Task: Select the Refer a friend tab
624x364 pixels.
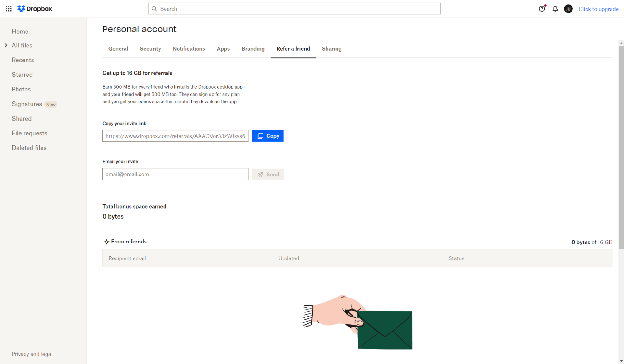Action: click(x=293, y=49)
